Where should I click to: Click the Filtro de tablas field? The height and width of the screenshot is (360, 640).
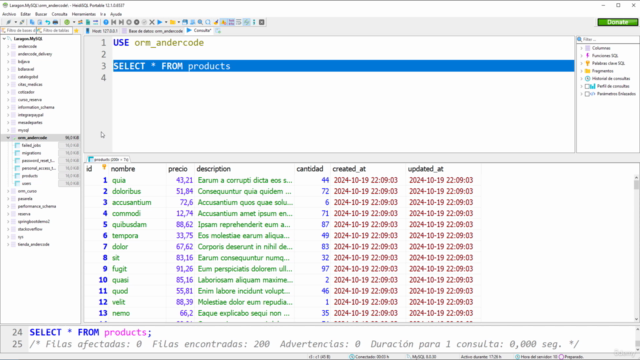pos(54,31)
